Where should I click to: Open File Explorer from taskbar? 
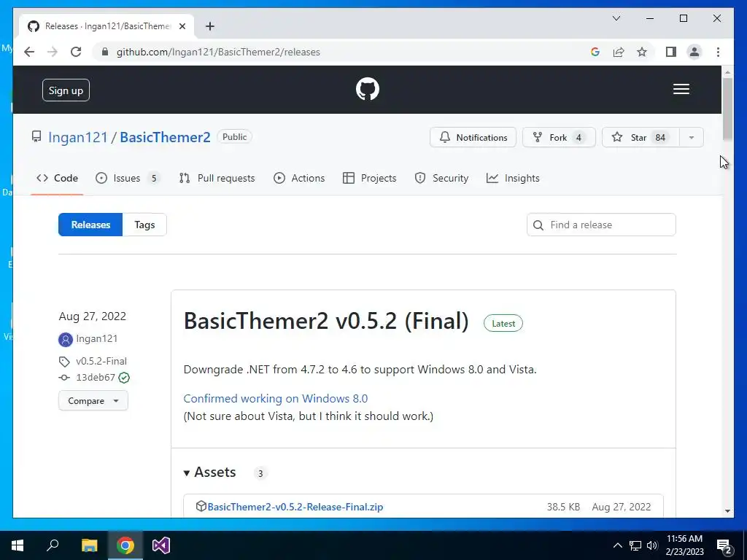(89, 545)
